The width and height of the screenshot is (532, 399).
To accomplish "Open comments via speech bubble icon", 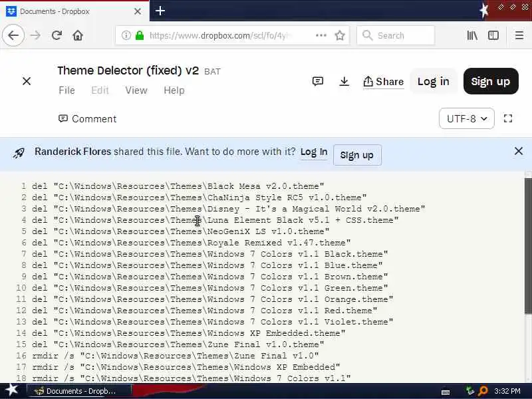I will [x=318, y=81].
